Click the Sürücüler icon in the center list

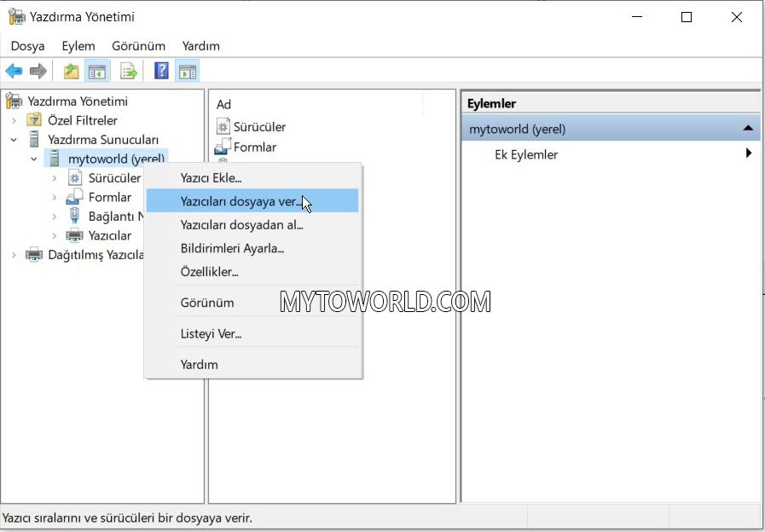223,126
